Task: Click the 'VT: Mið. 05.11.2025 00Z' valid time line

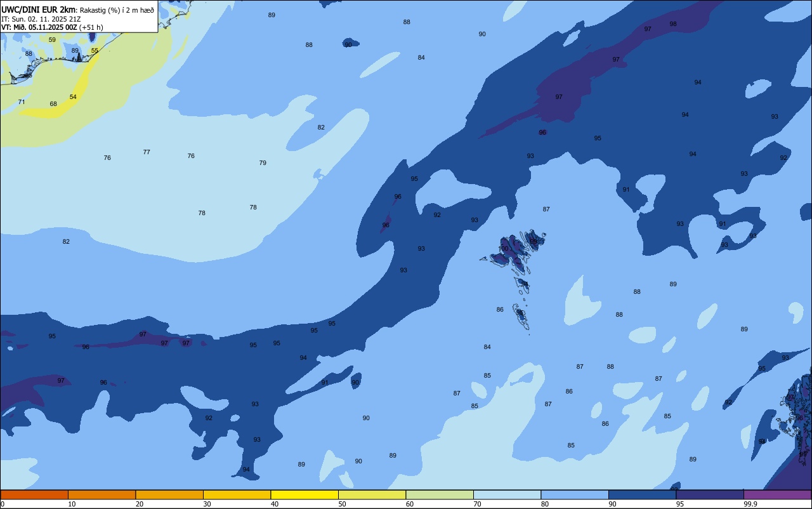Action: click(x=39, y=27)
